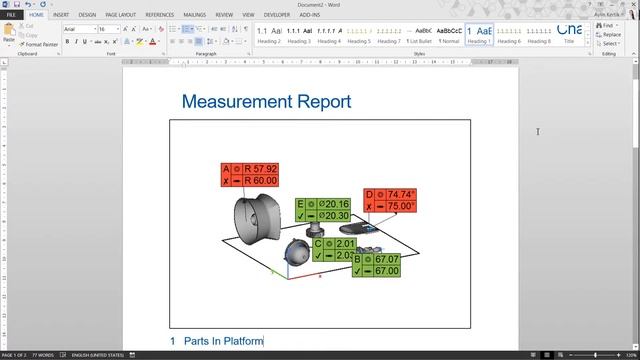Image resolution: width=640 pixels, height=360 pixels.
Task: Click the Cut command
Action: (x=26, y=26)
